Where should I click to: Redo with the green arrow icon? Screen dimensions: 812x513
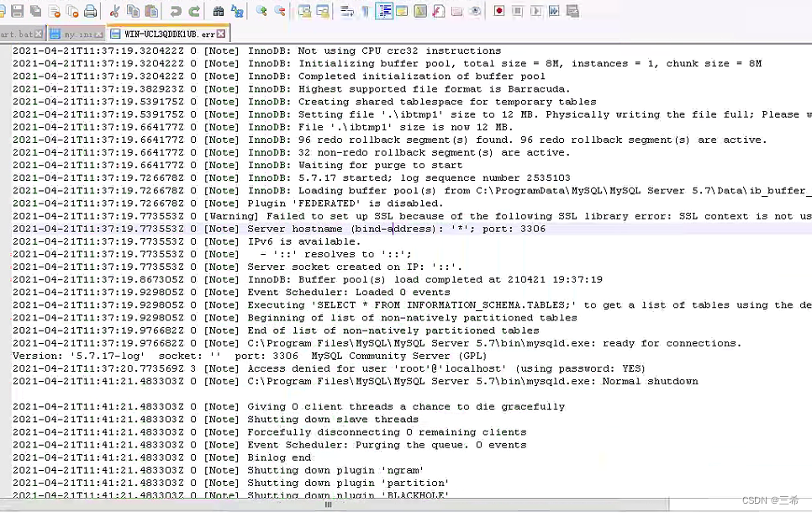pos(194,11)
